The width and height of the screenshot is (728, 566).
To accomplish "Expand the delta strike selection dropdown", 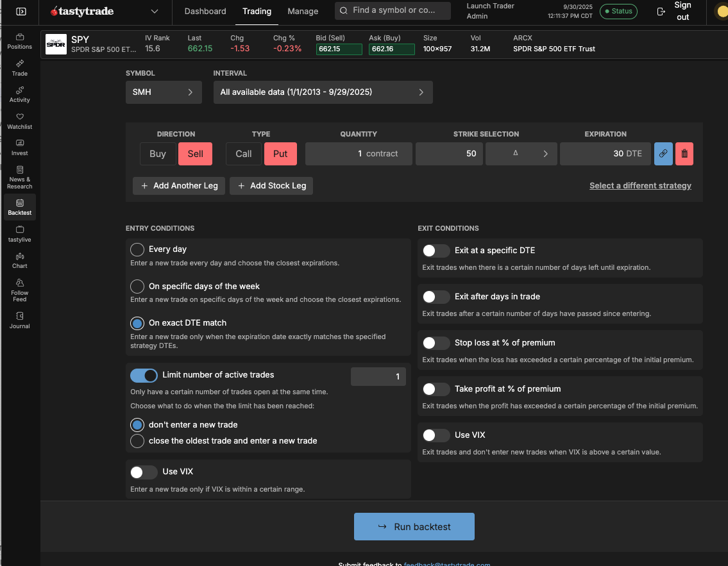I will [521, 154].
